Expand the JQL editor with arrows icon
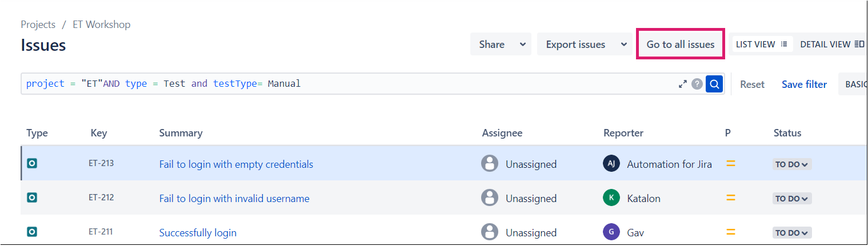The image size is (868, 246). [x=682, y=84]
